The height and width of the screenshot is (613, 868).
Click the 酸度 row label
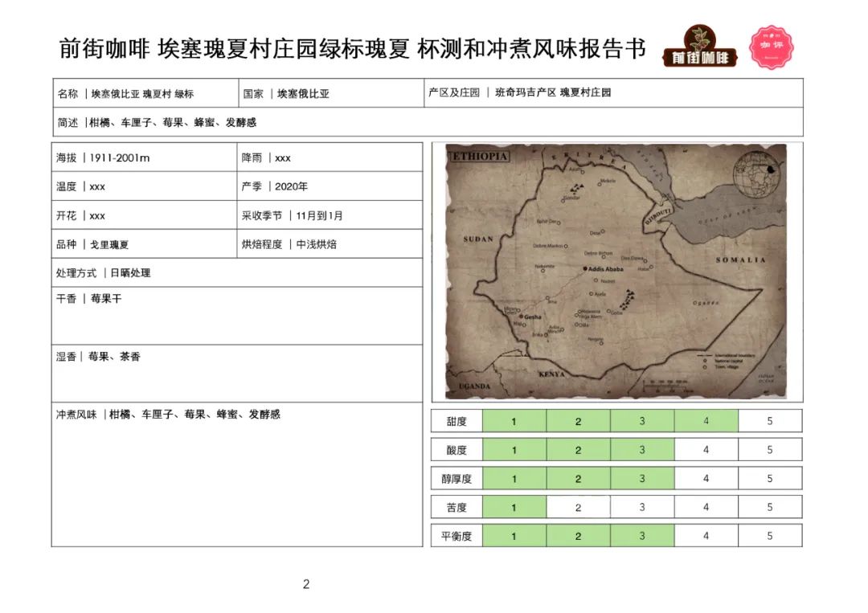(457, 450)
